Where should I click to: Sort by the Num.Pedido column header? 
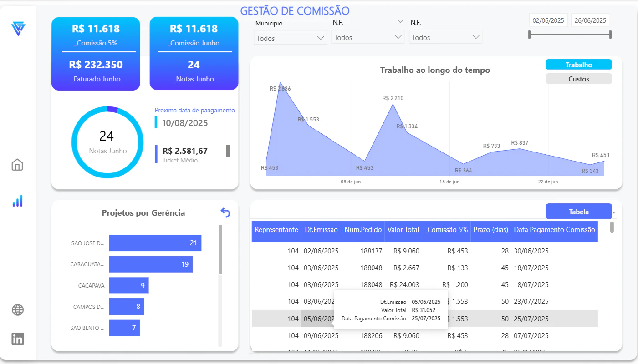pos(363,230)
